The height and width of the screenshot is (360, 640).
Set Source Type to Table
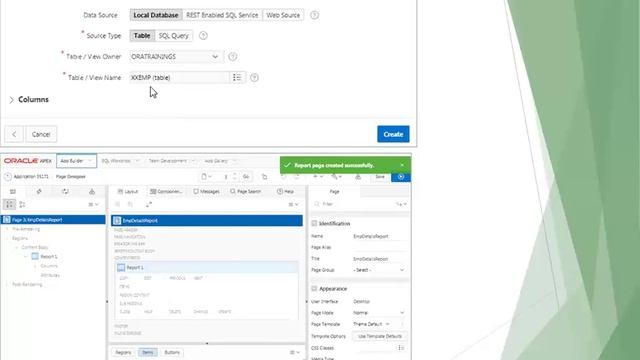(142, 36)
